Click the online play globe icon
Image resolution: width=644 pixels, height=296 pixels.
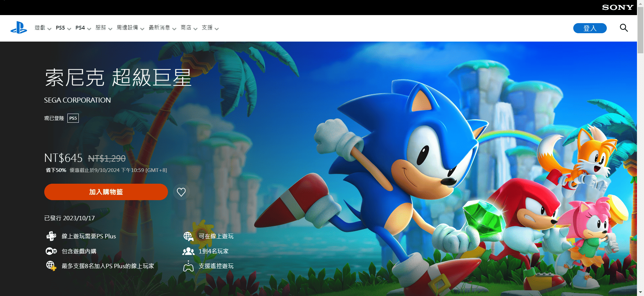188,236
